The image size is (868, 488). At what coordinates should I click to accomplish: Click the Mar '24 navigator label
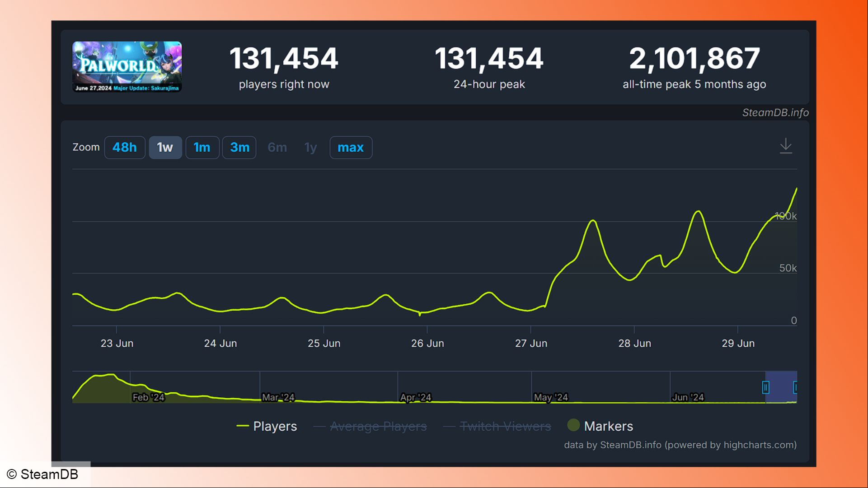coord(278,397)
